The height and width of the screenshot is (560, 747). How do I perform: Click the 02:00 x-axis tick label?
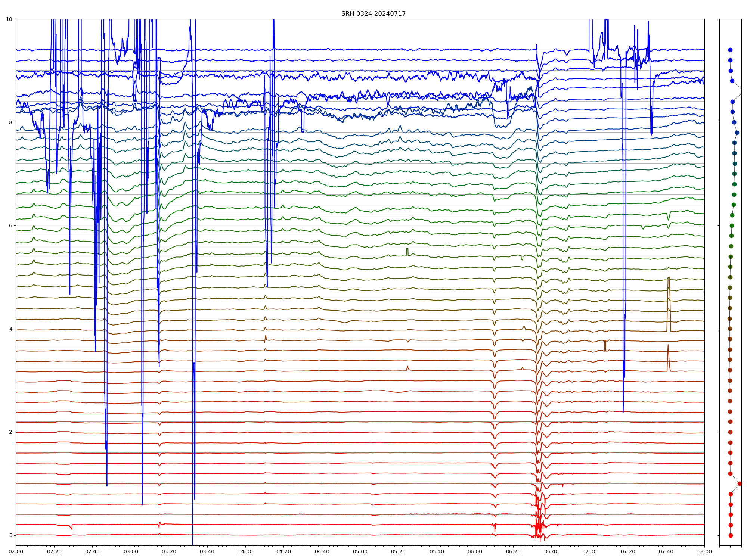(x=16, y=551)
